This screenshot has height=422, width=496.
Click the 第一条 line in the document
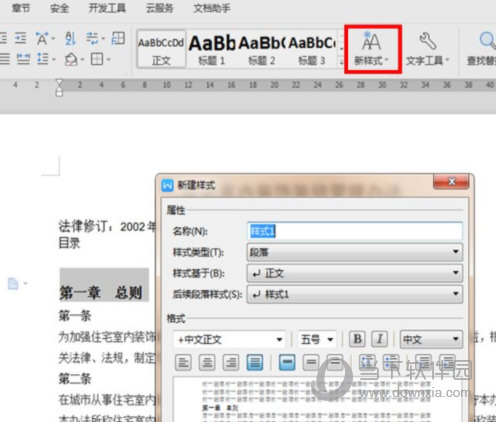coord(75,315)
